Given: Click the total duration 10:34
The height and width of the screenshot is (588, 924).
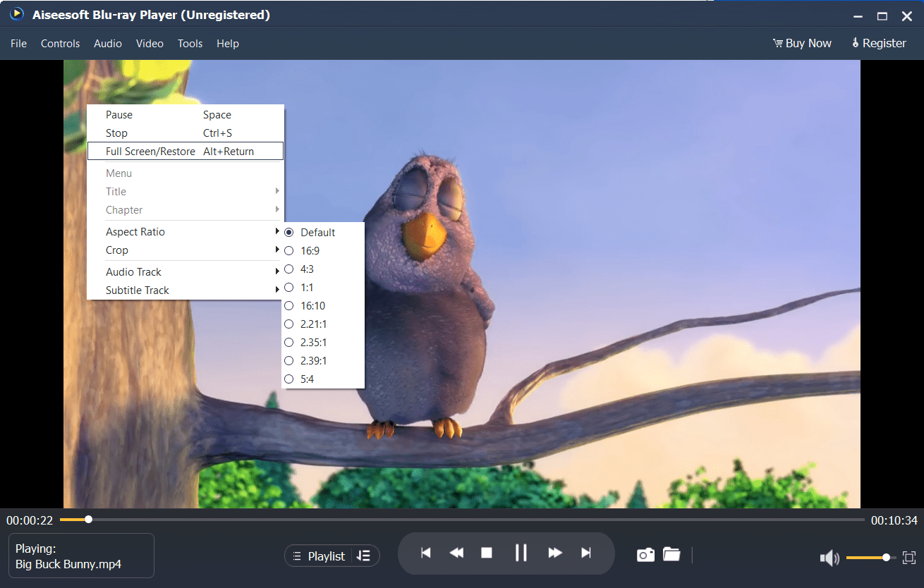Looking at the screenshot, I should pos(894,520).
